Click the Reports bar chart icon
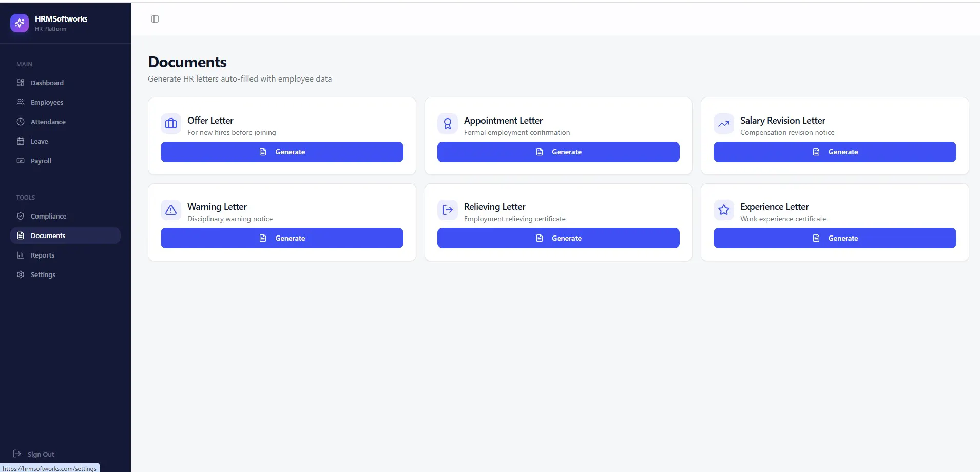 [21, 255]
